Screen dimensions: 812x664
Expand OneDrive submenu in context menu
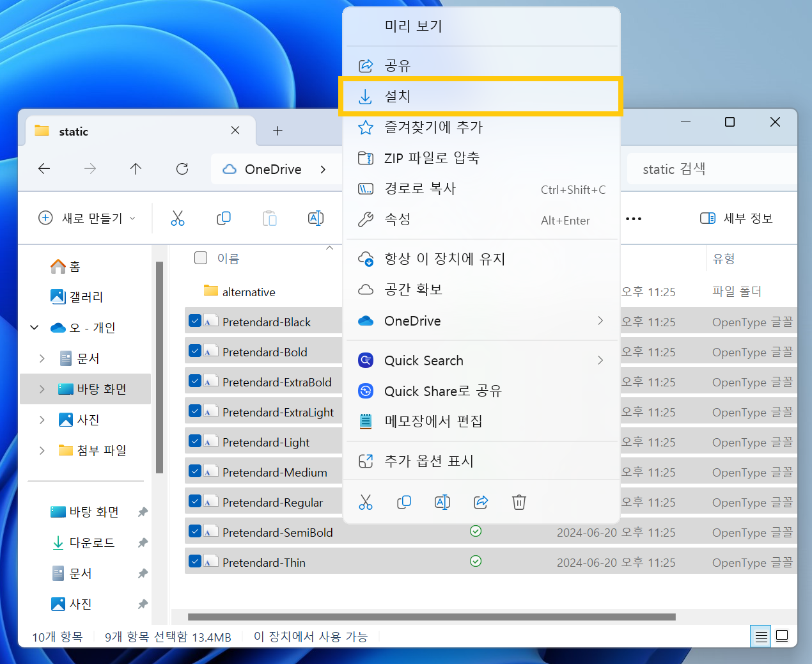point(600,320)
